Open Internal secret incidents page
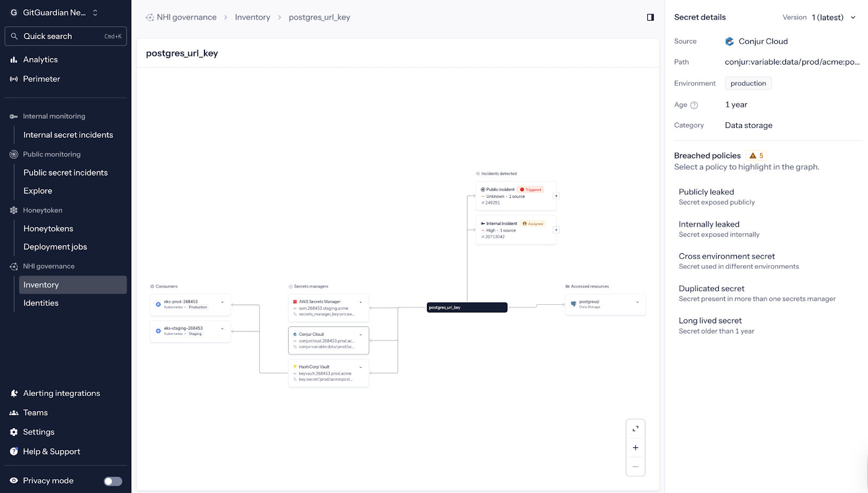The image size is (868, 493). pos(68,135)
